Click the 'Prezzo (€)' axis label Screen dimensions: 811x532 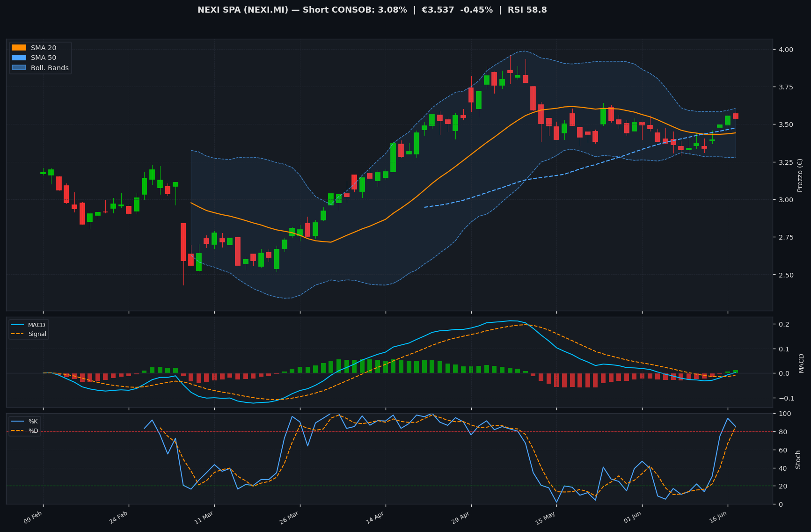coord(800,175)
